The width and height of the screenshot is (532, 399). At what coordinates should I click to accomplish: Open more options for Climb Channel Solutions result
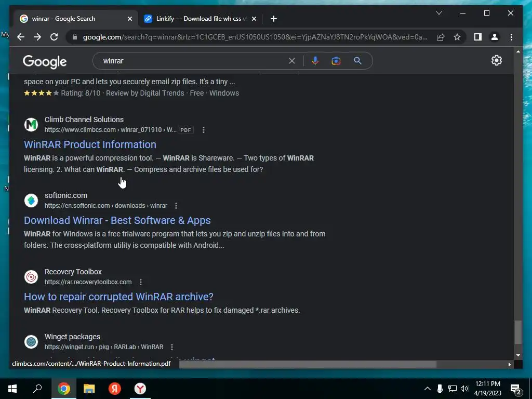click(x=204, y=130)
